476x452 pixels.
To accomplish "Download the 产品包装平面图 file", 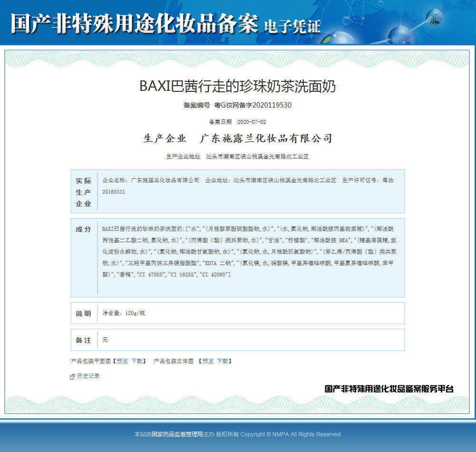I will (x=137, y=361).
